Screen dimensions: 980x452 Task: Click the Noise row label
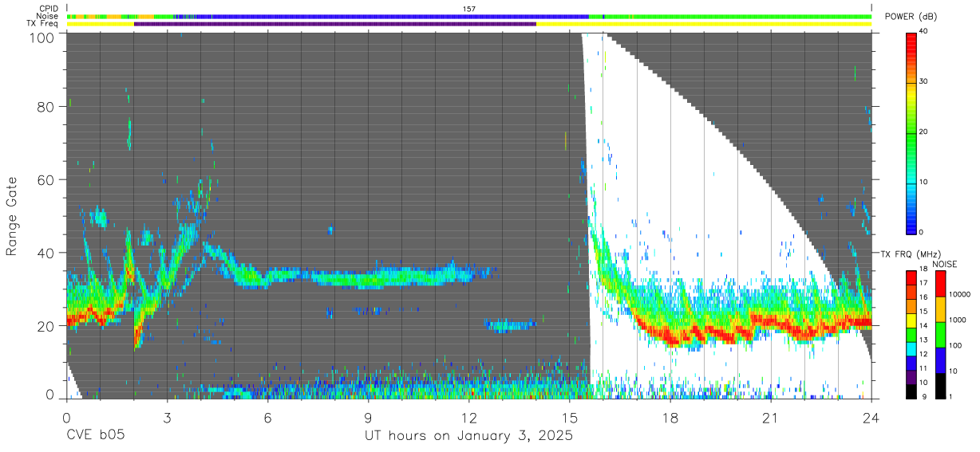click(x=48, y=16)
